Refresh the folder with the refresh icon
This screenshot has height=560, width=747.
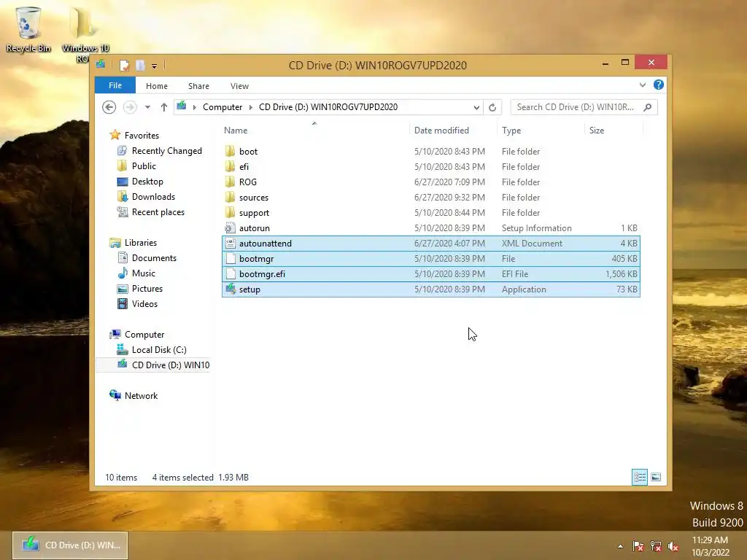click(492, 108)
